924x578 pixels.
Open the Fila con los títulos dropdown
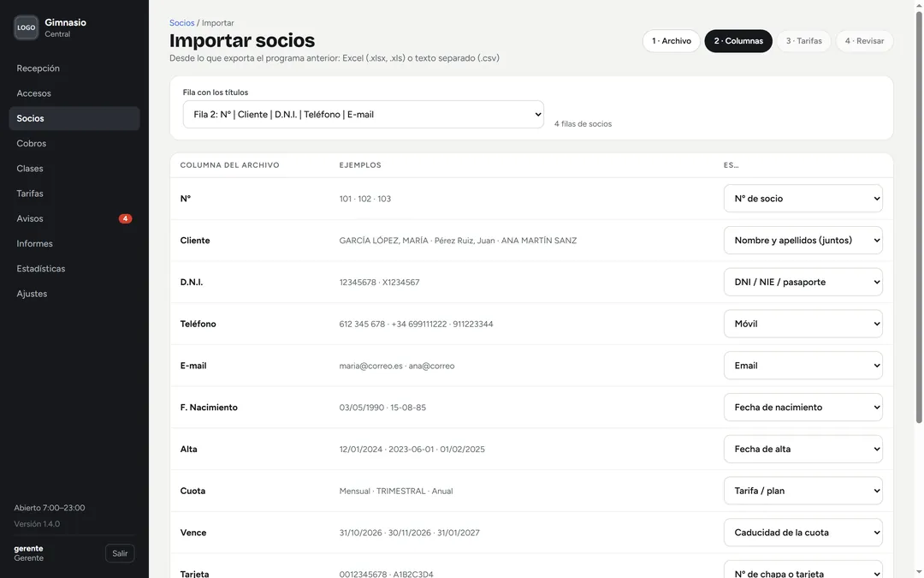coord(363,115)
